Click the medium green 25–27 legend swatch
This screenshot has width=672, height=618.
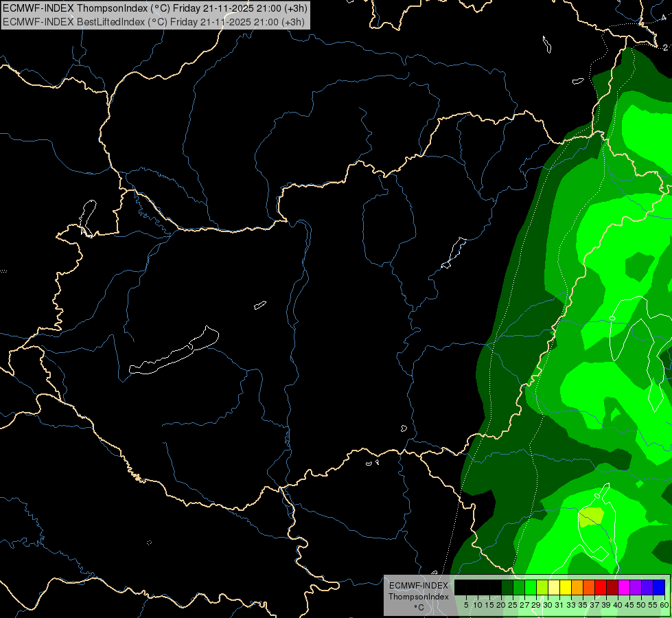pyautogui.click(x=519, y=588)
